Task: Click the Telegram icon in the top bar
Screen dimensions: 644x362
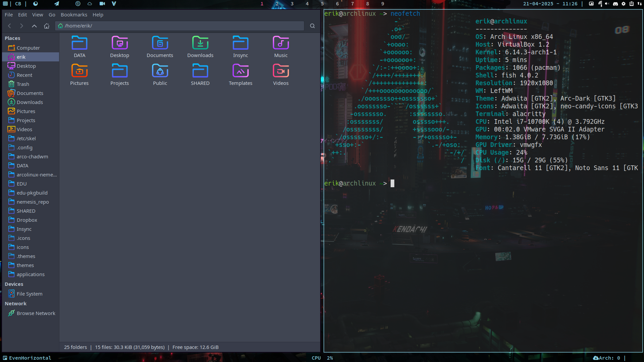Action: (x=57, y=4)
